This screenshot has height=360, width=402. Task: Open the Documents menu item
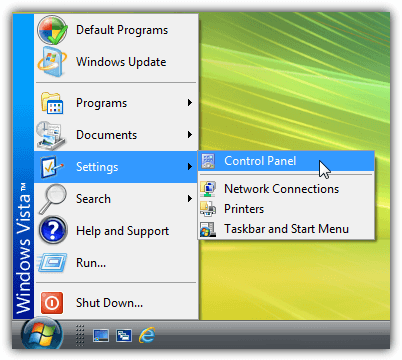116,135
